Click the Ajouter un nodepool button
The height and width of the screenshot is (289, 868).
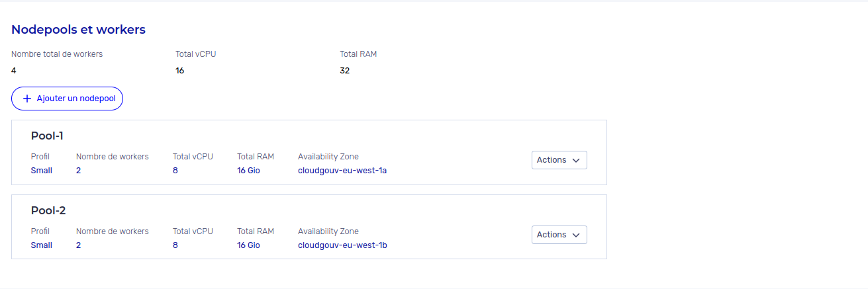(67, 99)
